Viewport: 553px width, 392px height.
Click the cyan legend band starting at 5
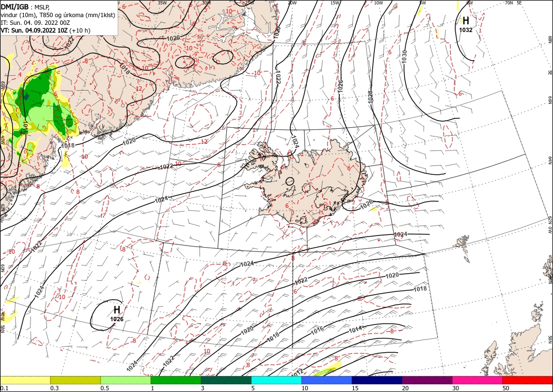[x=276, y=380]
